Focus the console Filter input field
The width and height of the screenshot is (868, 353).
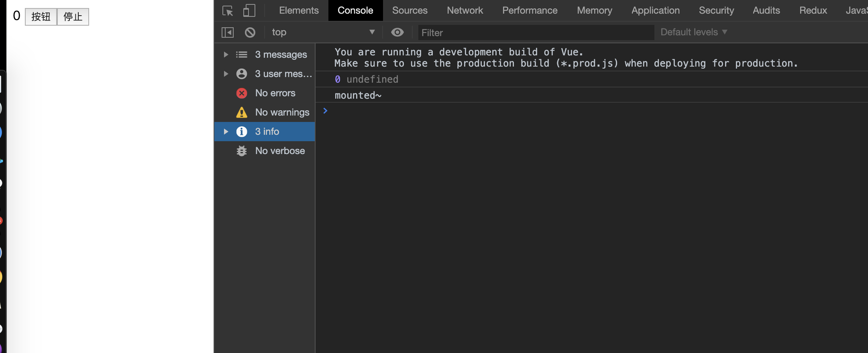coord(536,32)
